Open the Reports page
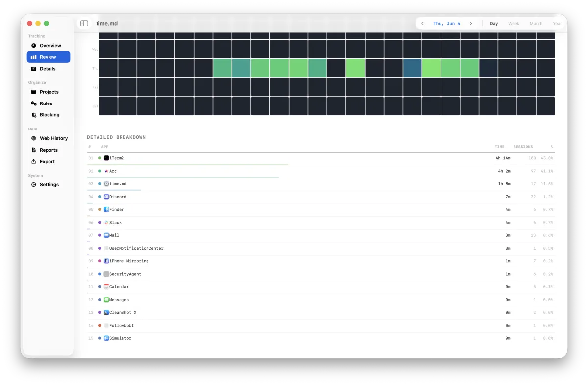The image size is (588, 385). pyautogui.click(x=49, y=150)
